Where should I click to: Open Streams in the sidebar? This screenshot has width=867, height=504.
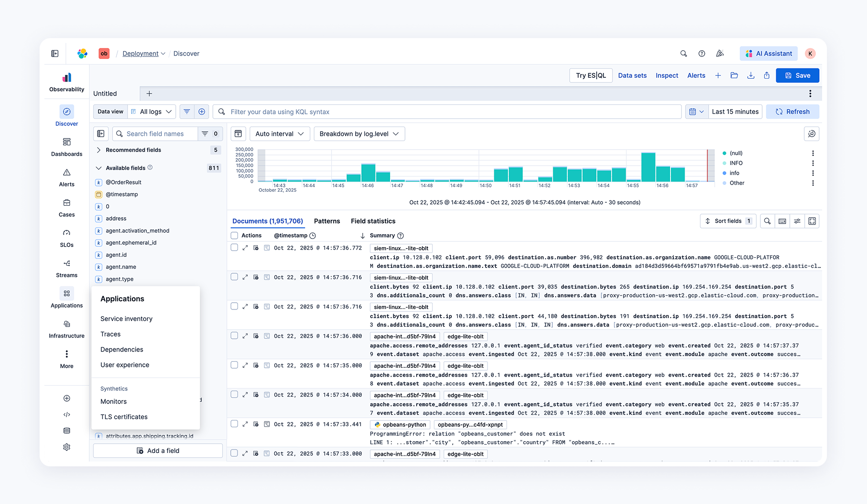pos(67,269)
